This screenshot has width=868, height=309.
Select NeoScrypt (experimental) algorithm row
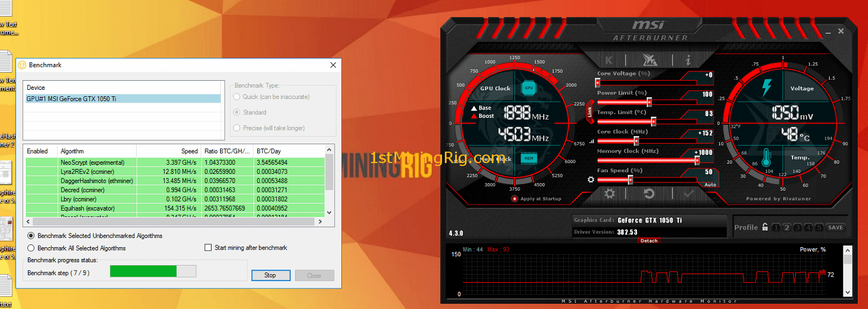click(x=174, y=163)
